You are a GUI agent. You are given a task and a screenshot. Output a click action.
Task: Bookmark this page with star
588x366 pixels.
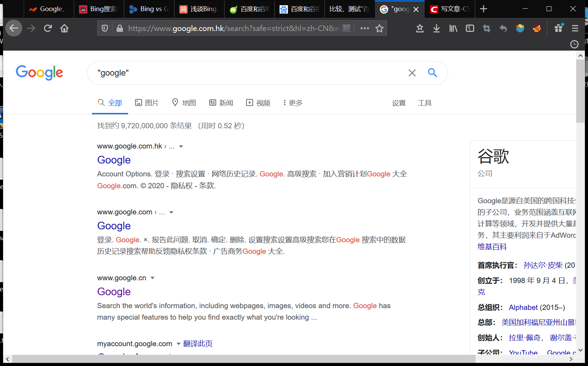click(x=379, y=28)
